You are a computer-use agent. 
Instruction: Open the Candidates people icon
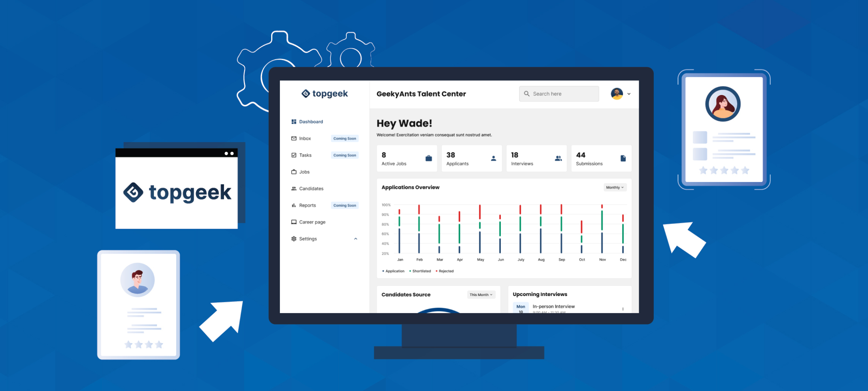click(x=293, y=188)
